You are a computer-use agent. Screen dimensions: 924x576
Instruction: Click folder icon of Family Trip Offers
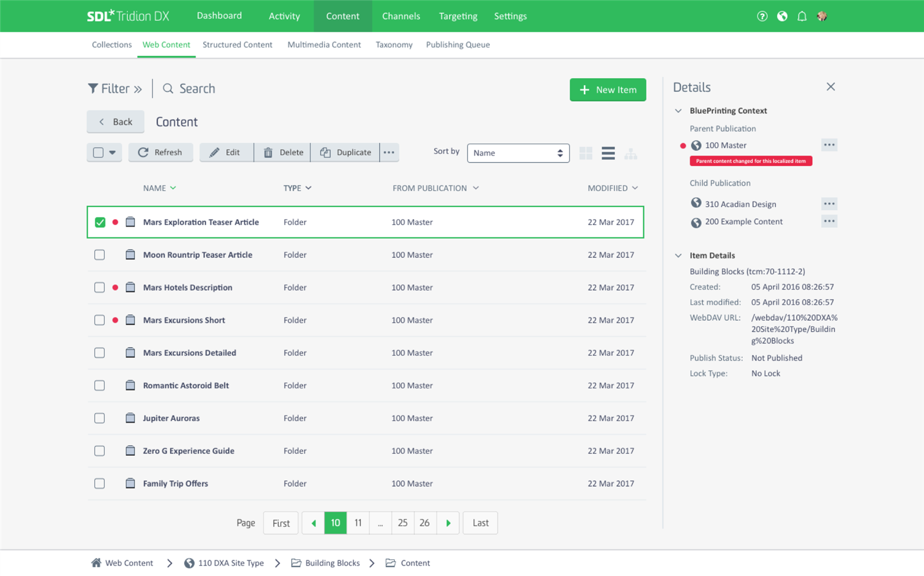pos(130,483)
